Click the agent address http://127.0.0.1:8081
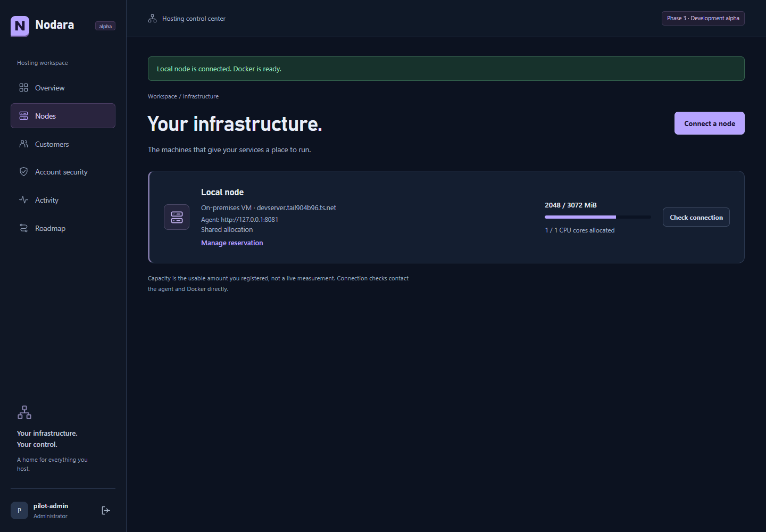This screenshot has height=532, width=766. 249,220
